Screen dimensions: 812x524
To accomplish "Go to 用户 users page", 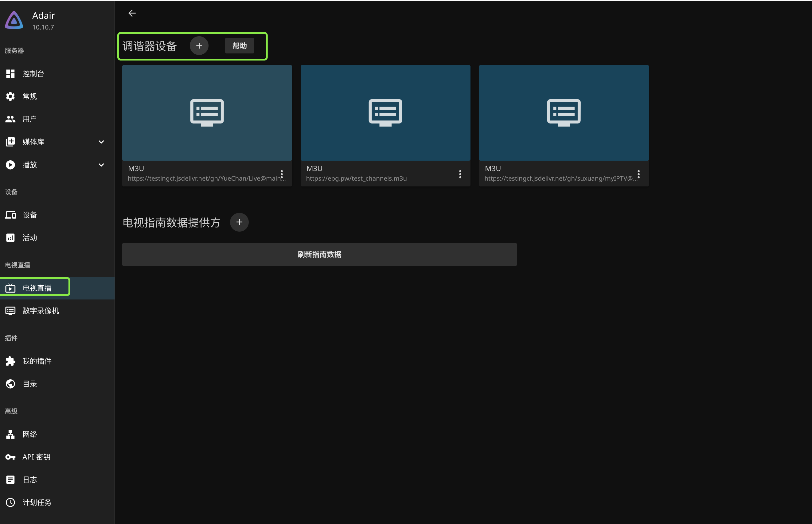I will (29, 119).
